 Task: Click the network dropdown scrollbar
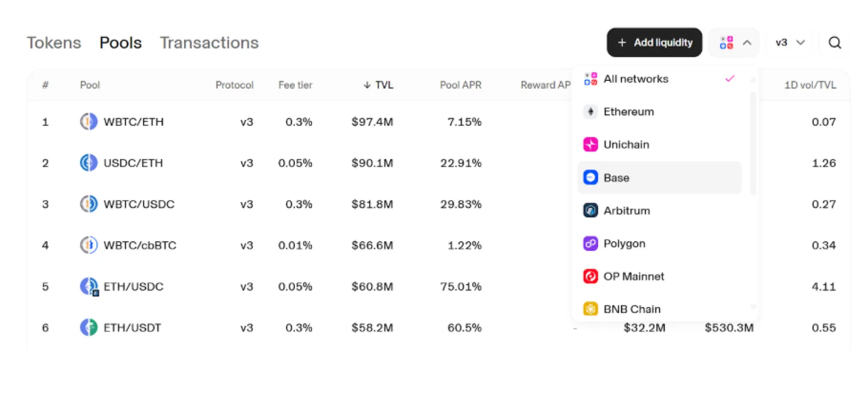coord(753,143)
